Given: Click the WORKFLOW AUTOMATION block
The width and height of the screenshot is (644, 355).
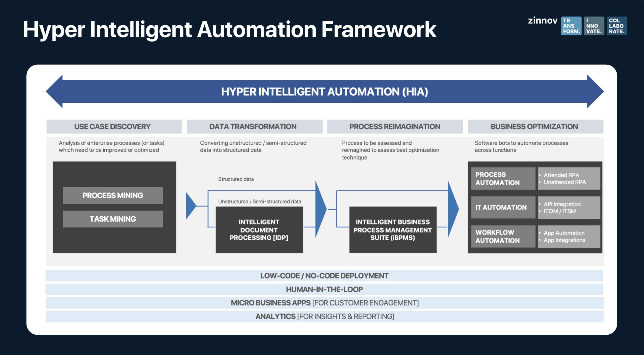Looking at the screenshot, I should click(503, 236).
